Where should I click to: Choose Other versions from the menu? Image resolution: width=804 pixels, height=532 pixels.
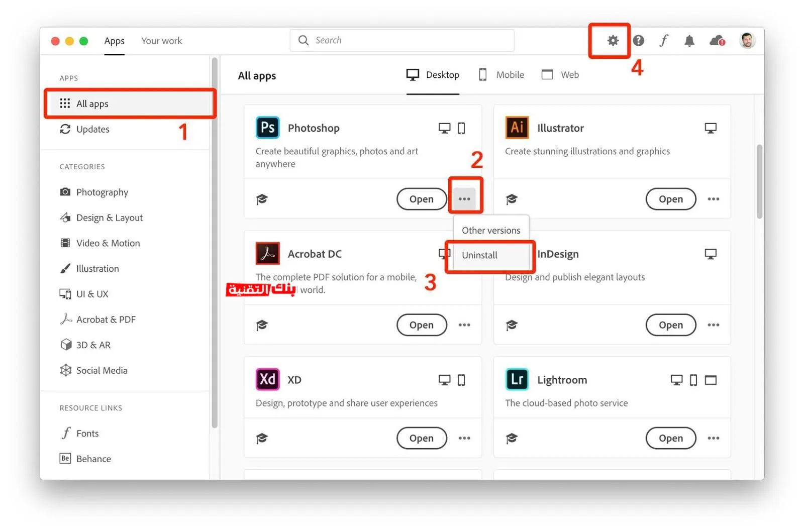(491, 231)
